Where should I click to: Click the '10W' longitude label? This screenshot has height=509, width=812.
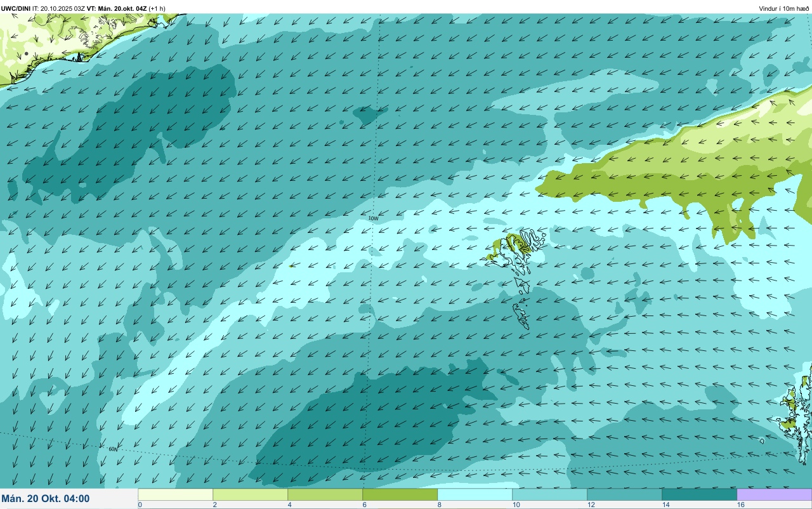[x=373, y=218]
